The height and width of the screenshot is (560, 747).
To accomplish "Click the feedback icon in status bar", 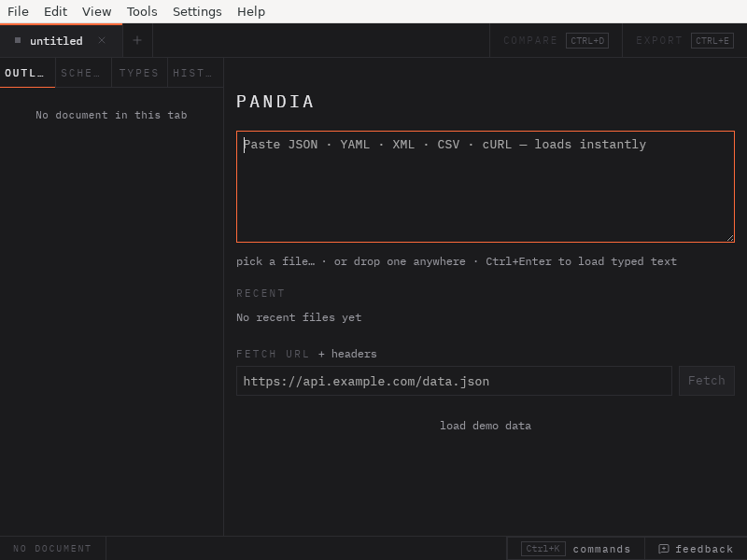I will point(664,549).
